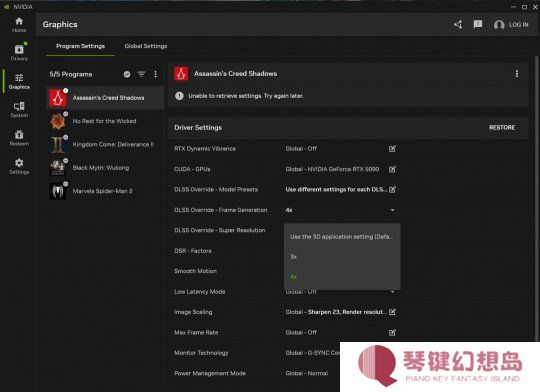Screen dimensions: 540x392
Task: Edit the RTX Dynamic Vibrance setting
Action: click(392, 148)
